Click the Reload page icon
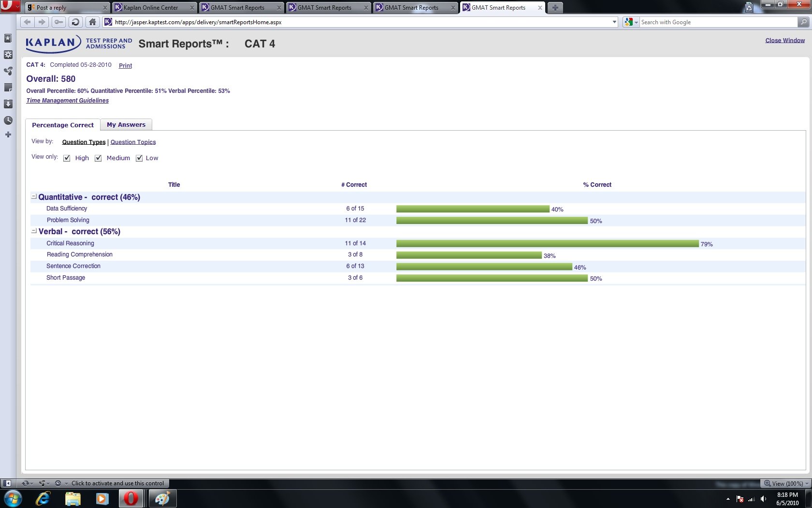Image resolution: width=812 pixels, height=508 pixels. click(75, 22)
